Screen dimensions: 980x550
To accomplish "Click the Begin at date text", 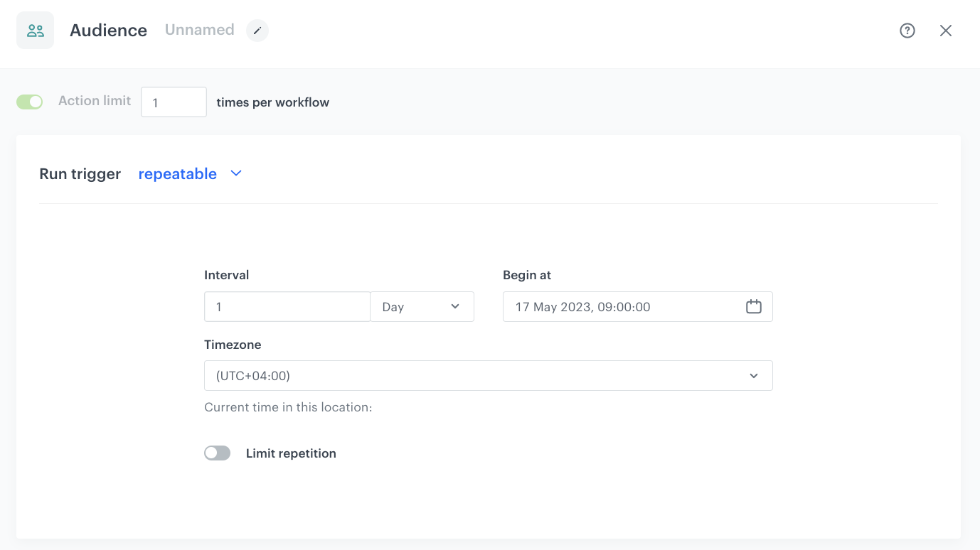I will point(582,307).
